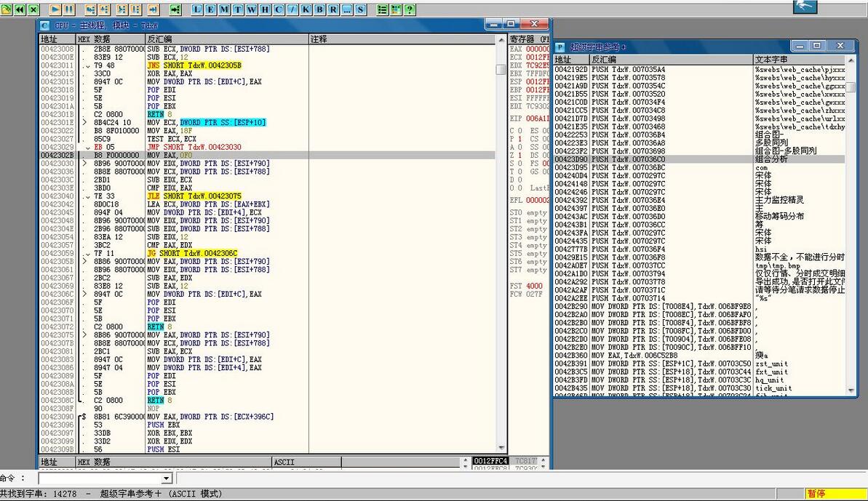
Task: Open the References window with the R button
Action: pyautogui.click(x=333, y=9)
